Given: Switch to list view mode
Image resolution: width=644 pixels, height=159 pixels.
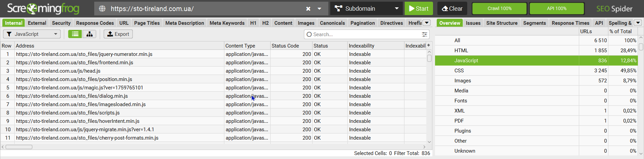Looking at the screenshot, I should point(75,34).
